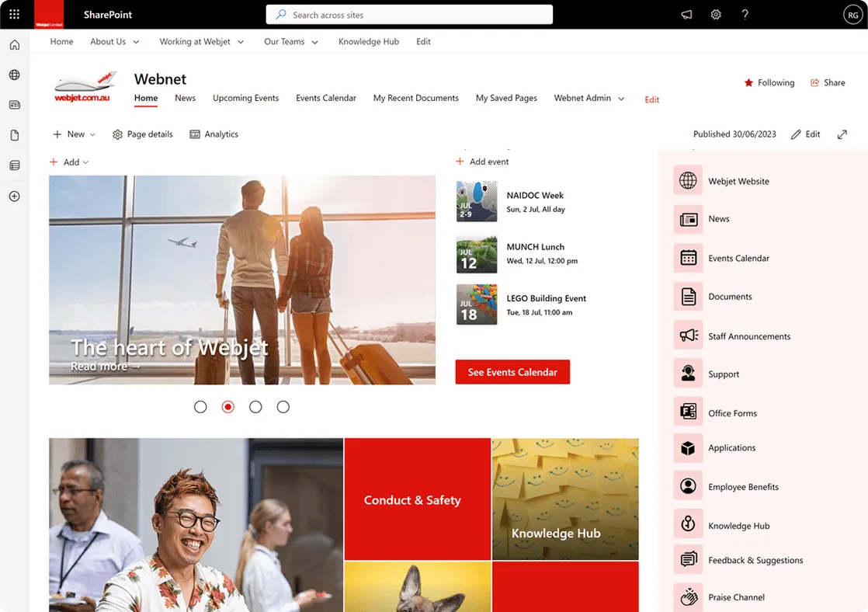Open the news icon in left rail
Image resolution: width=868 pixels, height=612 pixels.
[x=15, y=105]
